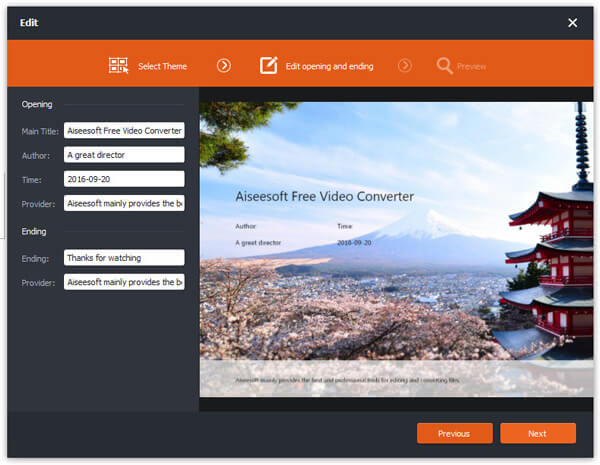600x465 pixels.
Task: Click the arrow circle after Select Theme
Action: [224, 65]
